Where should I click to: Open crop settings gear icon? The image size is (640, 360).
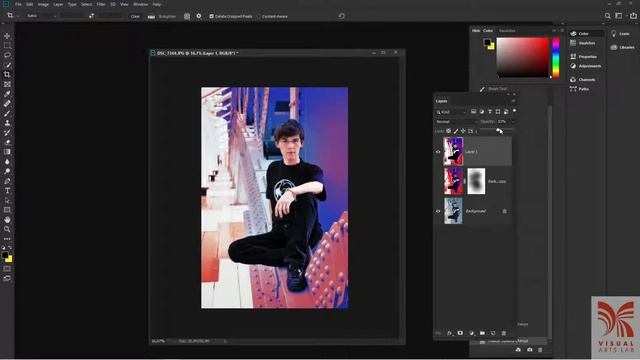point(199,16)
